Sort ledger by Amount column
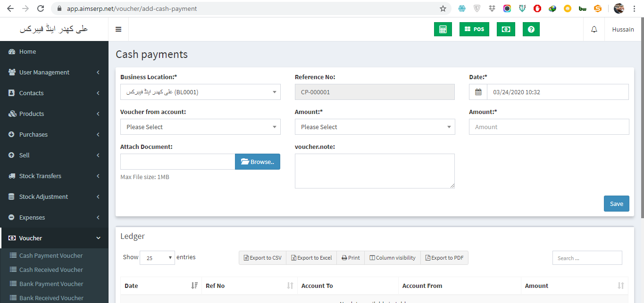Viewport: 644px width, 303px height. [x=574, y=286]
